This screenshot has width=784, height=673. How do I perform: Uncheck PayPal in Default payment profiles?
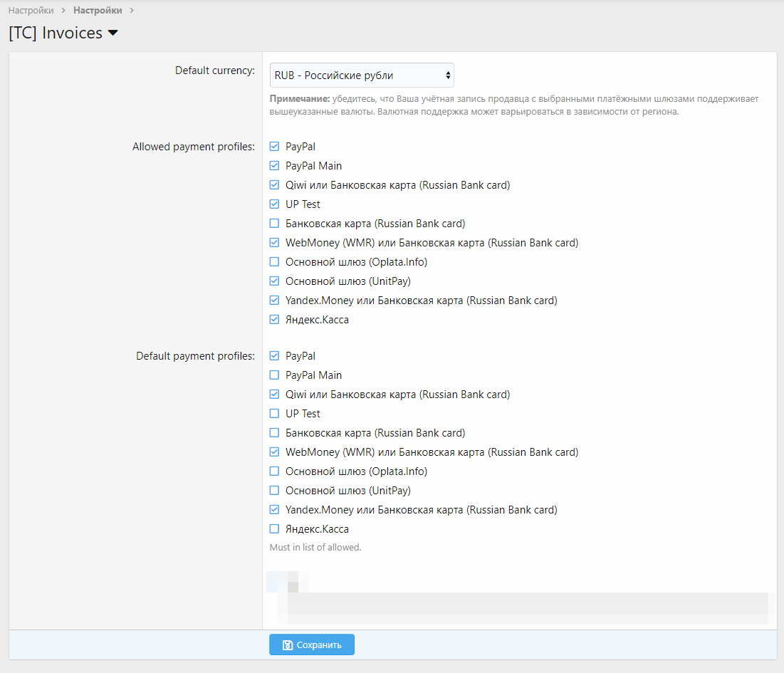(275, 356)
